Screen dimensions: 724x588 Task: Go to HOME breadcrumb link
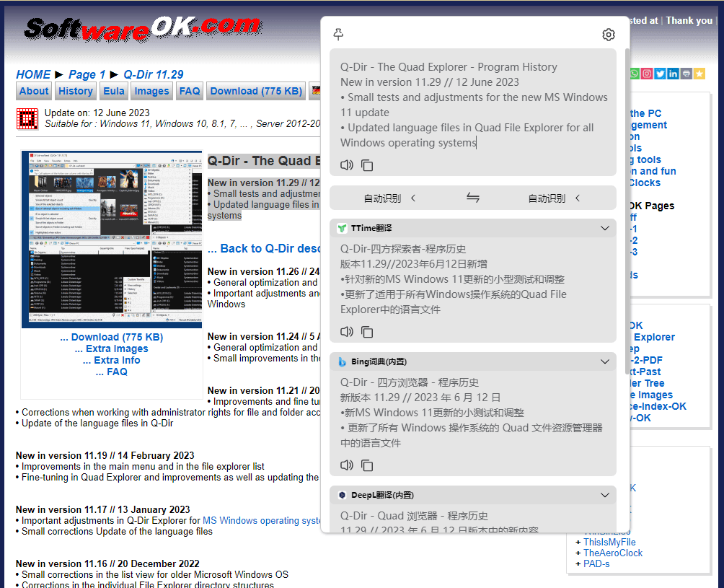33,74
